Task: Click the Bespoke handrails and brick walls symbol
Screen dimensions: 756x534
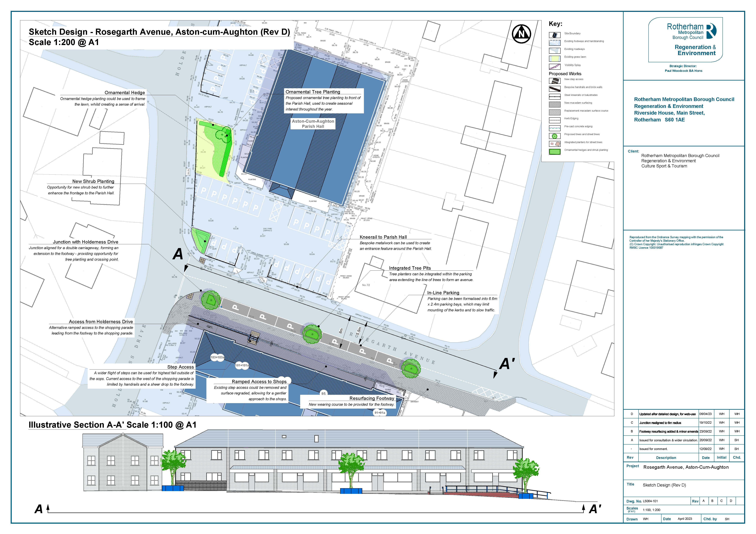Action: point(554,89)
